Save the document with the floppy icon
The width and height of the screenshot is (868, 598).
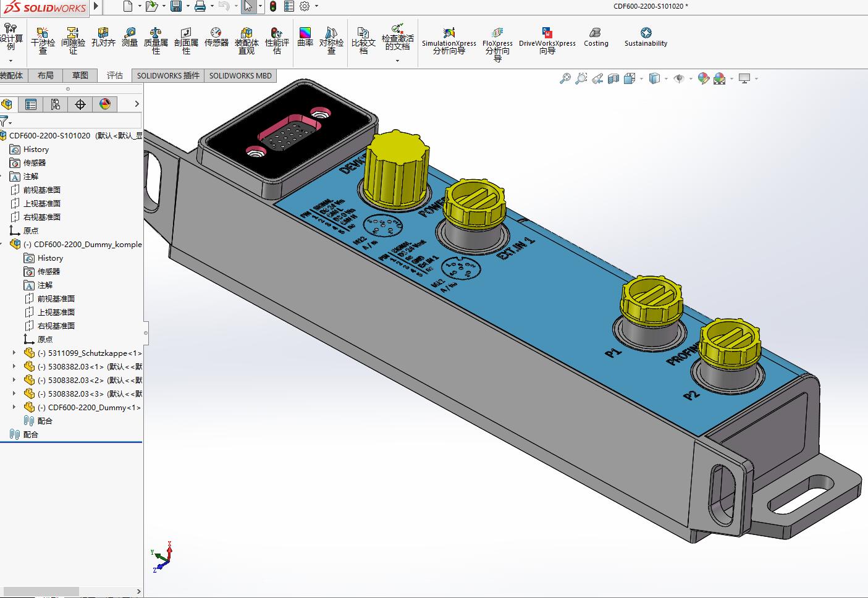pyautogui.click(x=176, y=6)
